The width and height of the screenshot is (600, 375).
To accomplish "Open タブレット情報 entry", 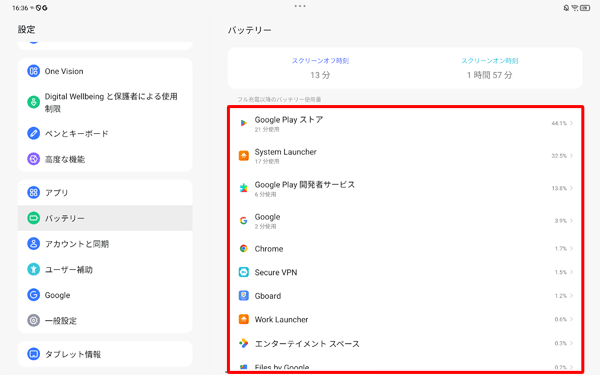I will coord(105,354).
